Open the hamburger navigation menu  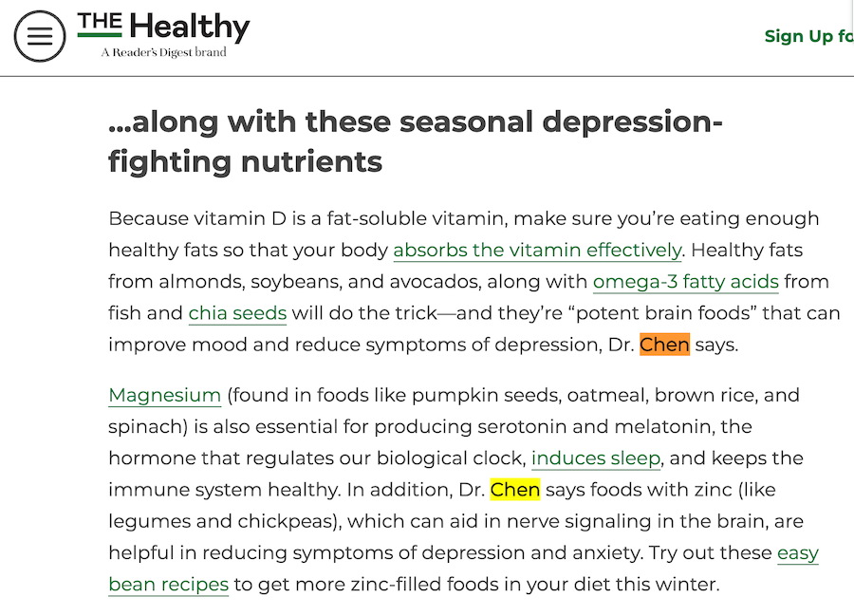[40, 36]
